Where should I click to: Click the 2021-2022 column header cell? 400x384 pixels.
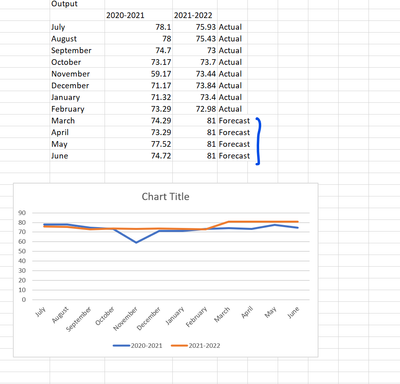coord(195,15)
